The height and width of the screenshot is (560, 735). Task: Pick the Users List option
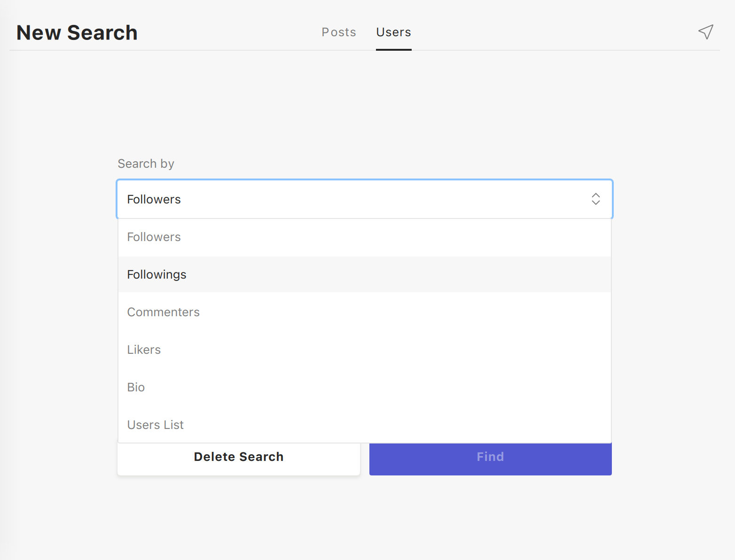pyautogui.click(x=155, y=425)
